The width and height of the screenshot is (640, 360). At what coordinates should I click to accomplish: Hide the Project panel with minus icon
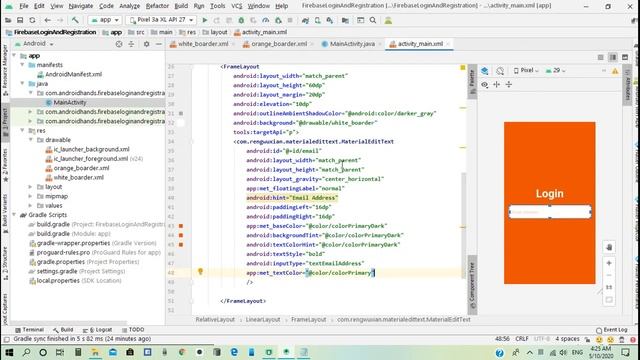tap(159, 44)
